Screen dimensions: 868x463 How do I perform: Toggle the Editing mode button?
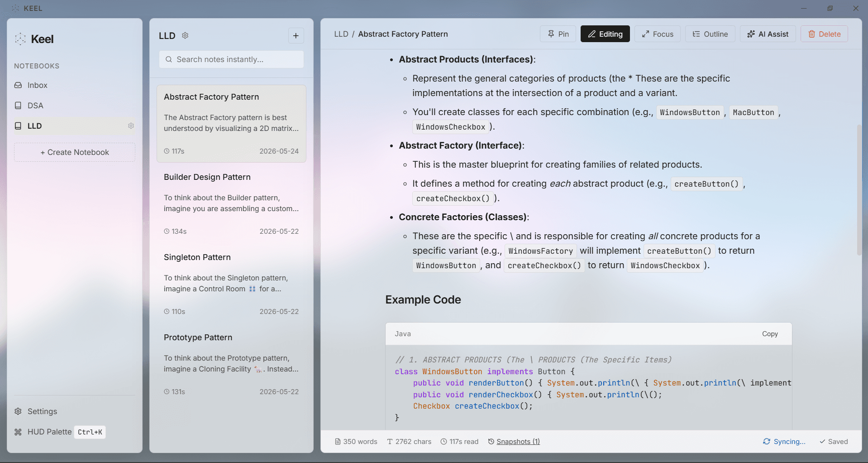[x=605, y=34]
